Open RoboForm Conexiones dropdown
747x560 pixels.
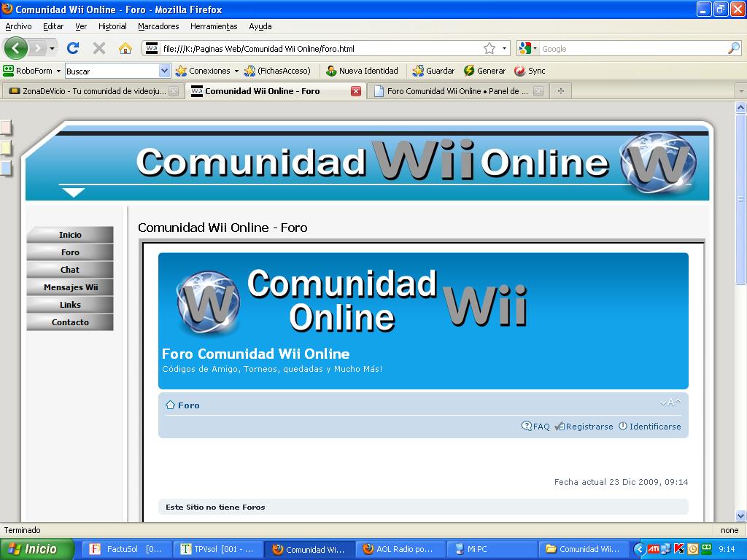(x=206, y=71)
